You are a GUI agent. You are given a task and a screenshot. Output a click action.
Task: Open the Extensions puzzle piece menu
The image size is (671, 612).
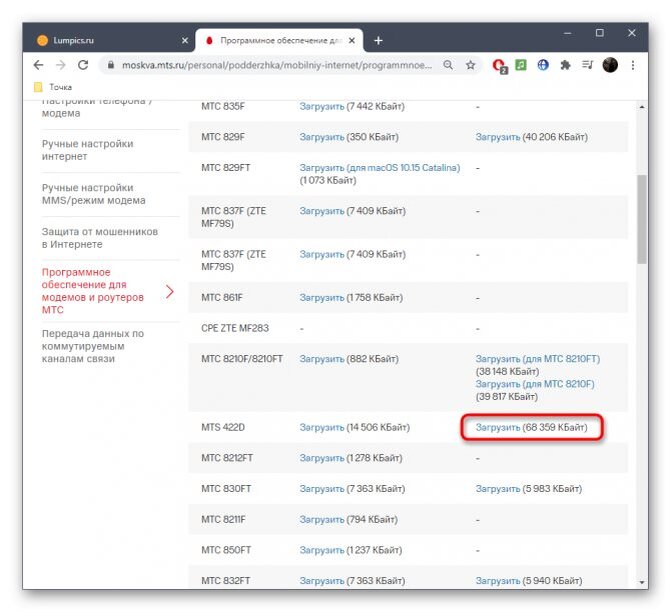coord(566,65)
